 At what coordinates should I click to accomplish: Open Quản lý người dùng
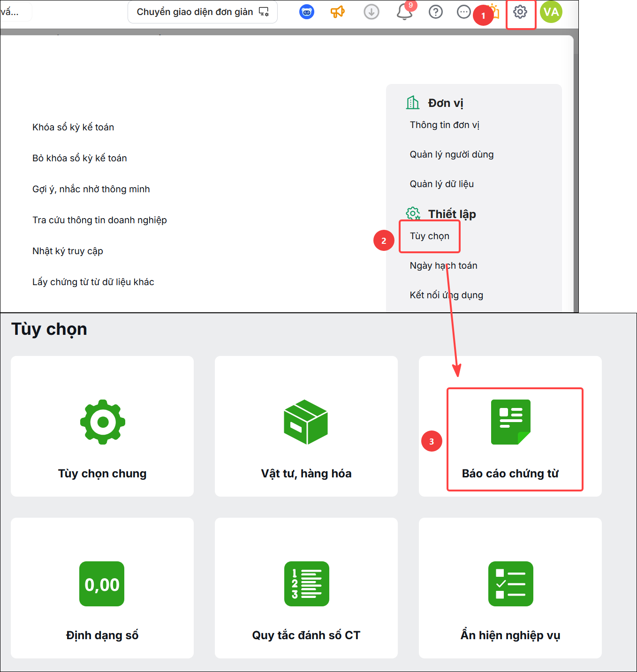[452, 154]
